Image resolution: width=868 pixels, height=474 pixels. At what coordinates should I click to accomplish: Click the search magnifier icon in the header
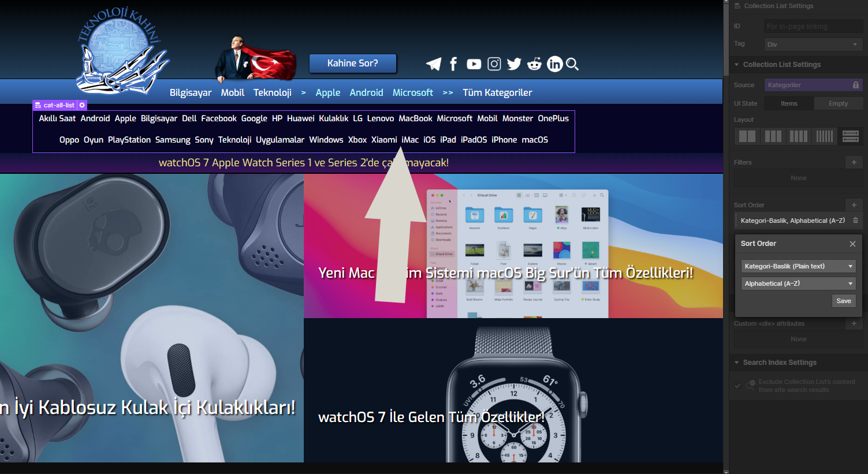click(572, 64)
